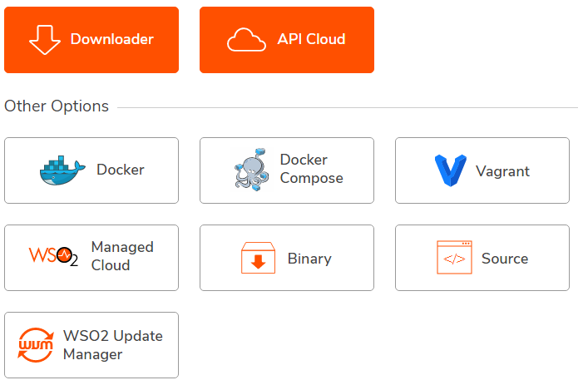Click the Docker Compose octopus icon

(252, 170)
